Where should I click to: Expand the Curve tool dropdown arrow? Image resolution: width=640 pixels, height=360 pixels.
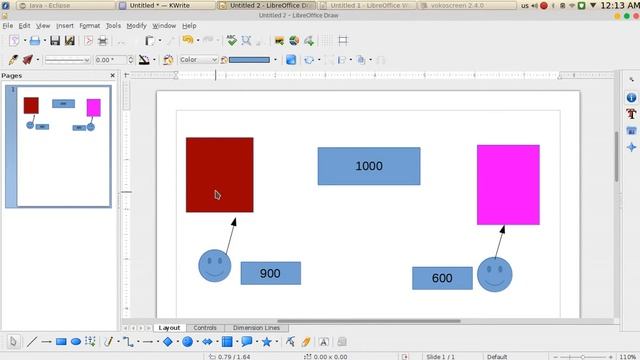point(118,342)
